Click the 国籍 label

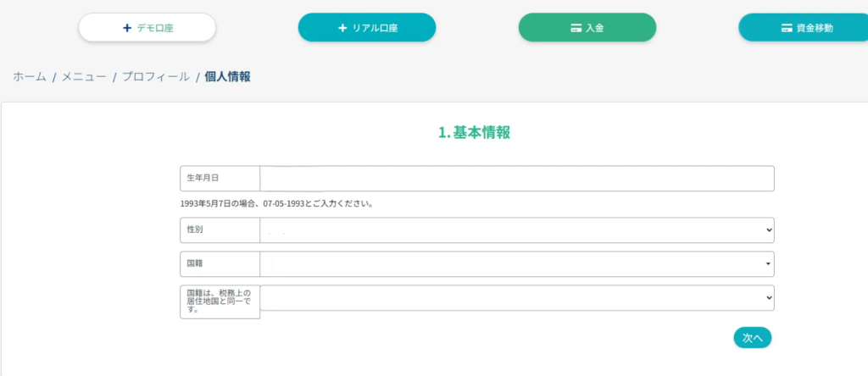(x=195, y=263)
